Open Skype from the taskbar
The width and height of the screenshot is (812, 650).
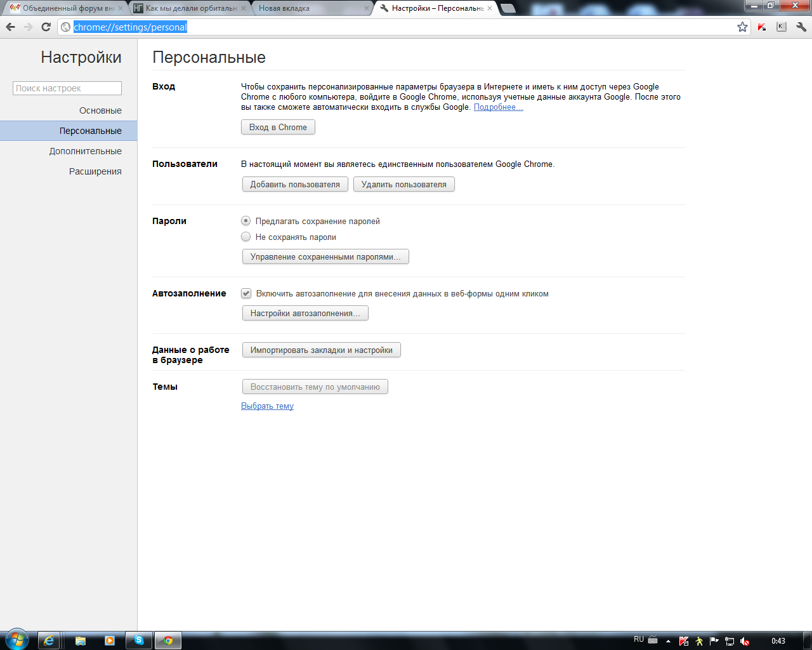point(139,640)
